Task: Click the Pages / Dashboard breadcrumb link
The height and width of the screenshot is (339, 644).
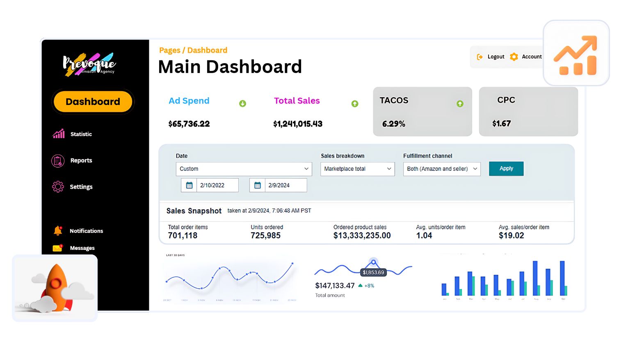Action: tap(193, 50)
